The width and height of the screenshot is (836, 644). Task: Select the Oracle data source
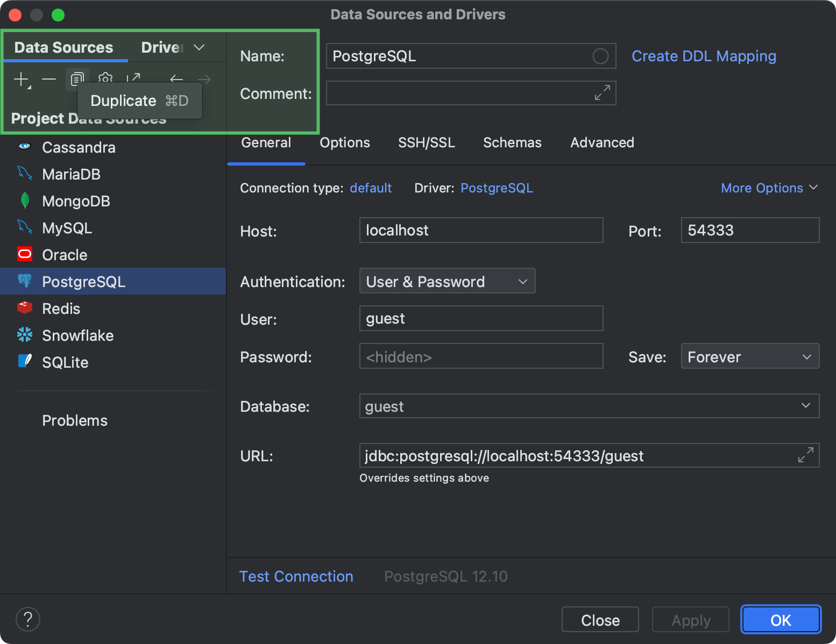[64, 254]
